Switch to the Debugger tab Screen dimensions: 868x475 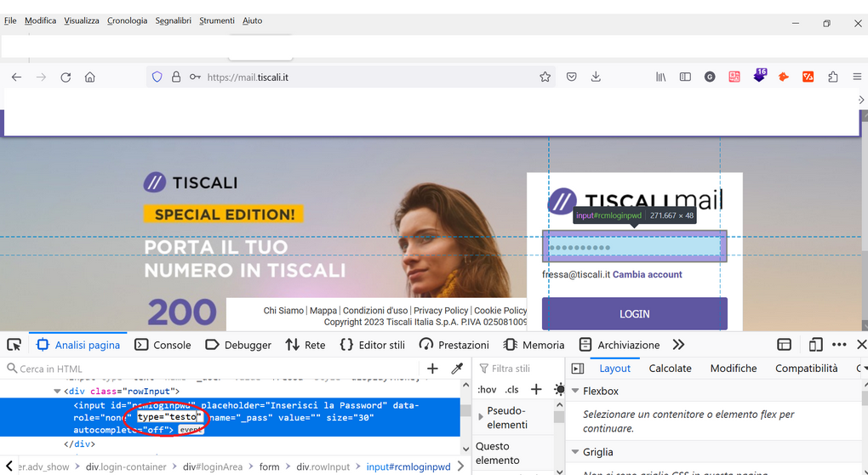tap(238, 345)
